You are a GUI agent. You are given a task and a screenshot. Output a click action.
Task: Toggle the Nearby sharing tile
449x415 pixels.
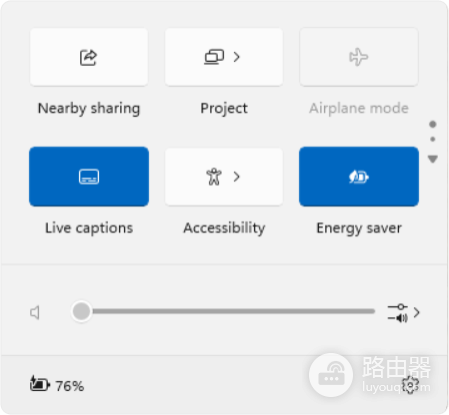89,57
